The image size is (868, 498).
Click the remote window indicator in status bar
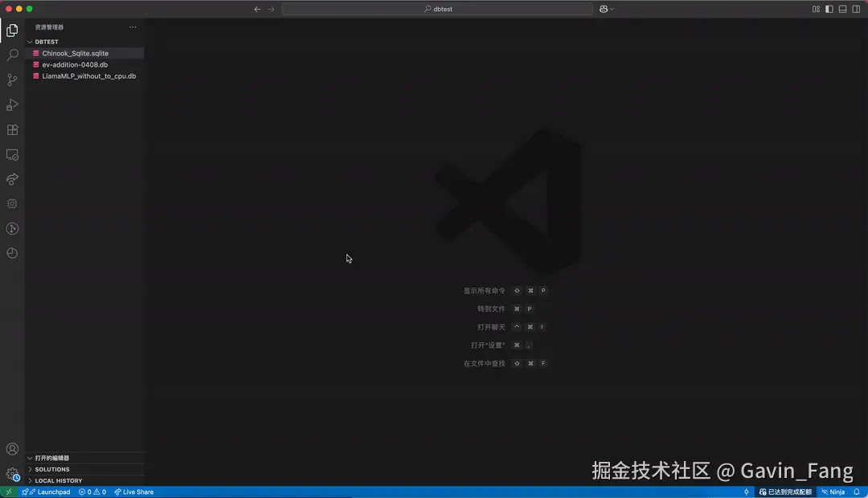click(9, 492)
